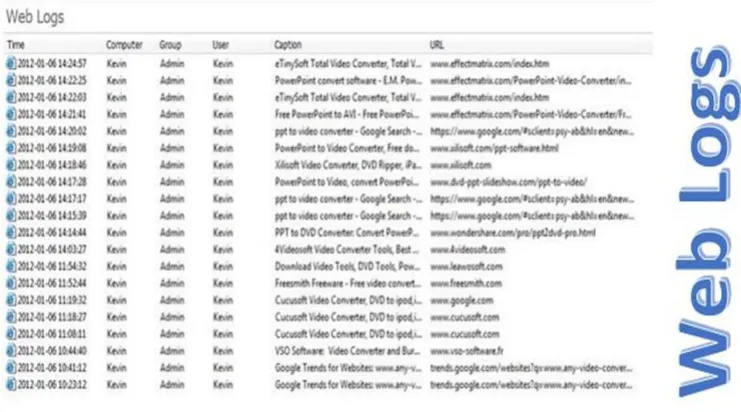This screenshot has width=741, height=412.
Task: Click the browser icon for the 14:17:28 entry
Action: pyautogui.click(x=11, y=182)
